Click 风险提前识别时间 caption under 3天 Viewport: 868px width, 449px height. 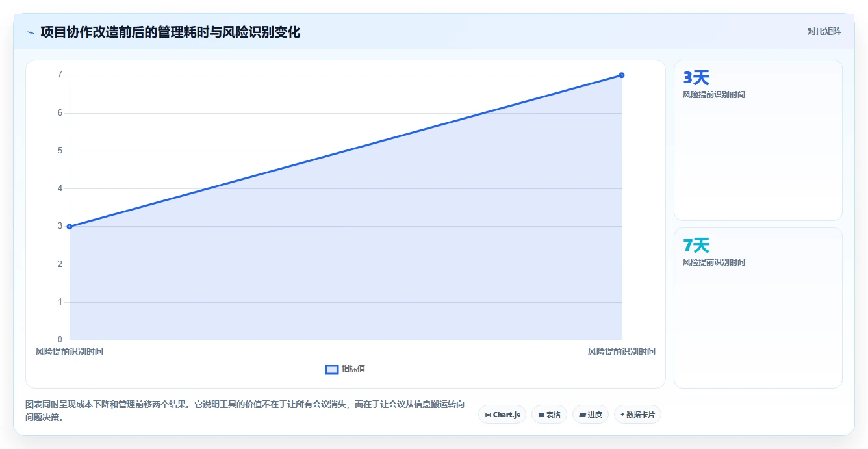click(x=714, y=95)
